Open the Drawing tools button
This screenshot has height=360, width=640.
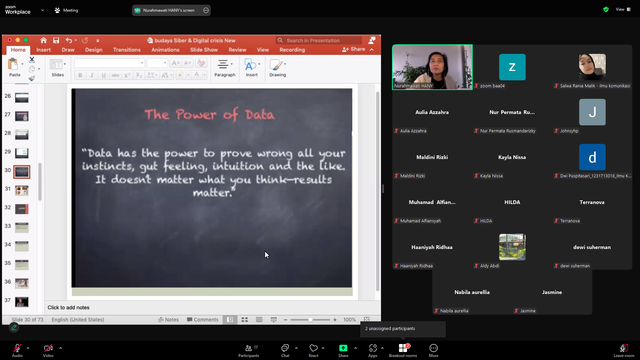278,67
